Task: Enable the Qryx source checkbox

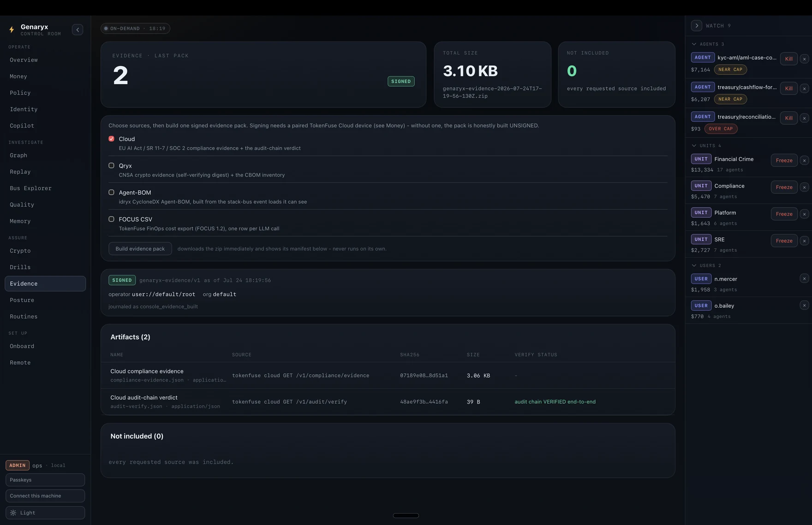Action: pos(111,166)
